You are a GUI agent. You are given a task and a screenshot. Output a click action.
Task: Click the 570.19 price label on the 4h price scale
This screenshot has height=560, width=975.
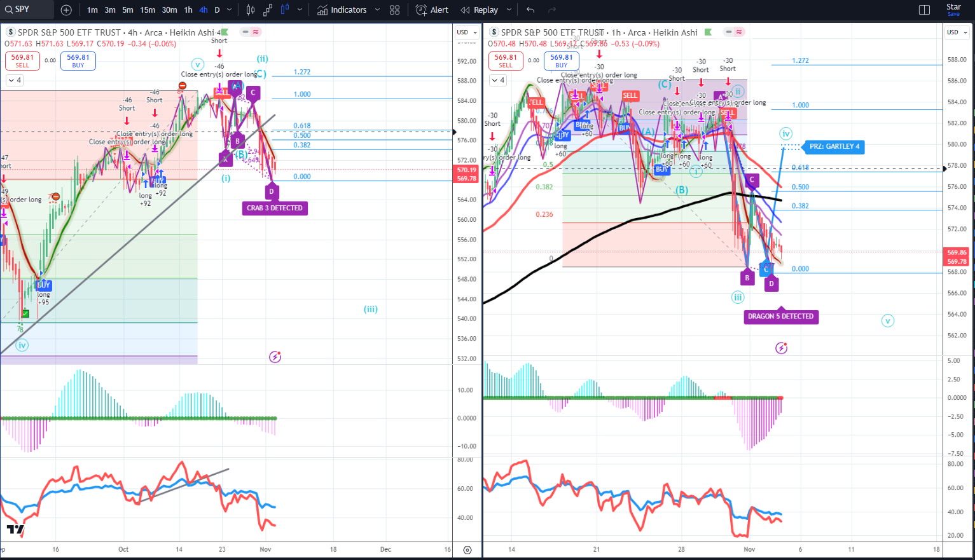[466, 170]
